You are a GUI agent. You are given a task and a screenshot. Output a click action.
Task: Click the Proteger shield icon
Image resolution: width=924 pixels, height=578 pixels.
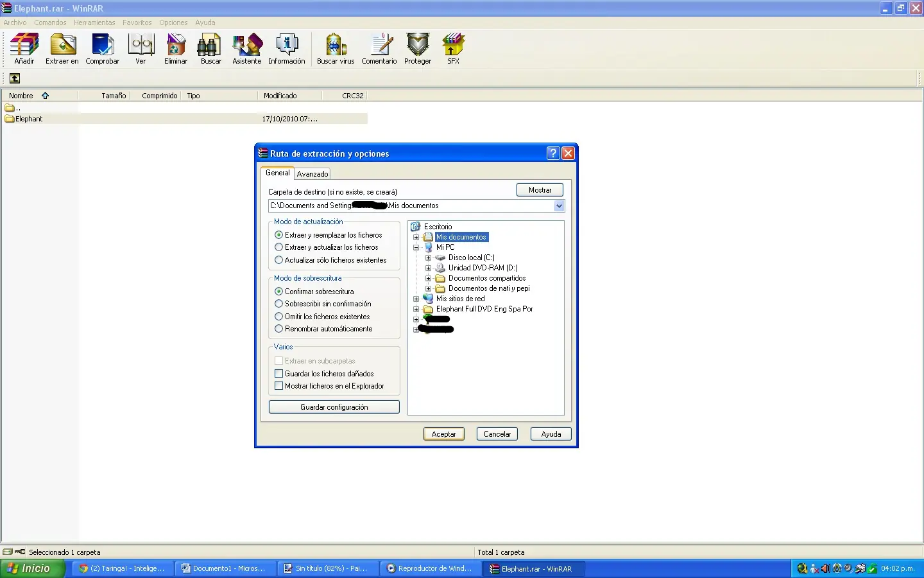point(418,49)
